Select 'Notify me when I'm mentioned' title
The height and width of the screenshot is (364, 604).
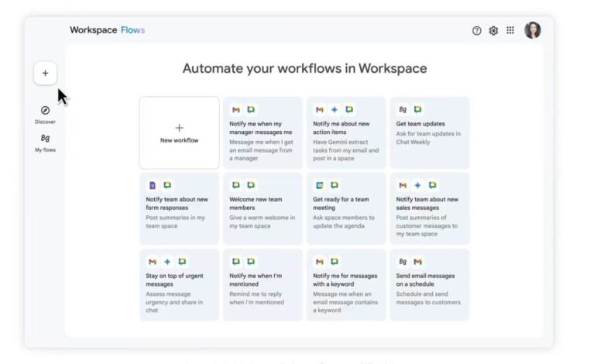coord(256,280)
